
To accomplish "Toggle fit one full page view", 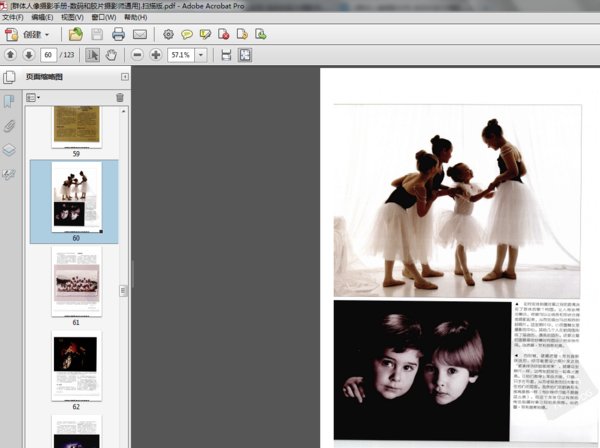I will (244, 54).
